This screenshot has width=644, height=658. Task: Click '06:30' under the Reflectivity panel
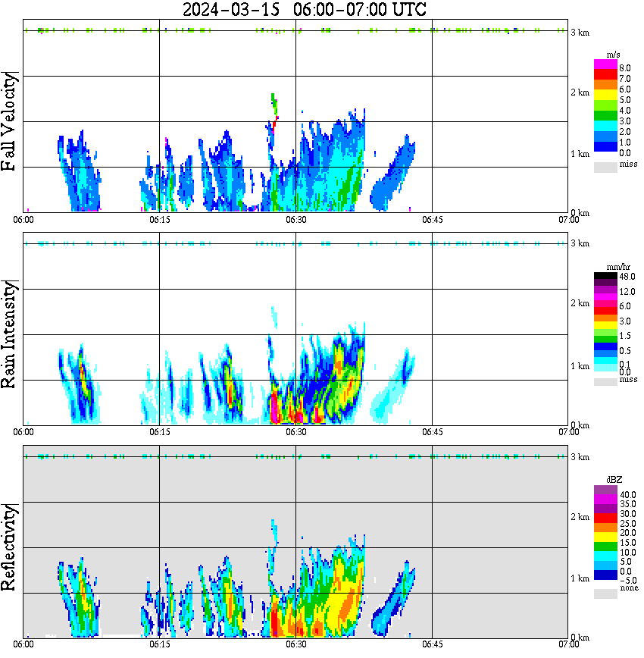point(295,644)
